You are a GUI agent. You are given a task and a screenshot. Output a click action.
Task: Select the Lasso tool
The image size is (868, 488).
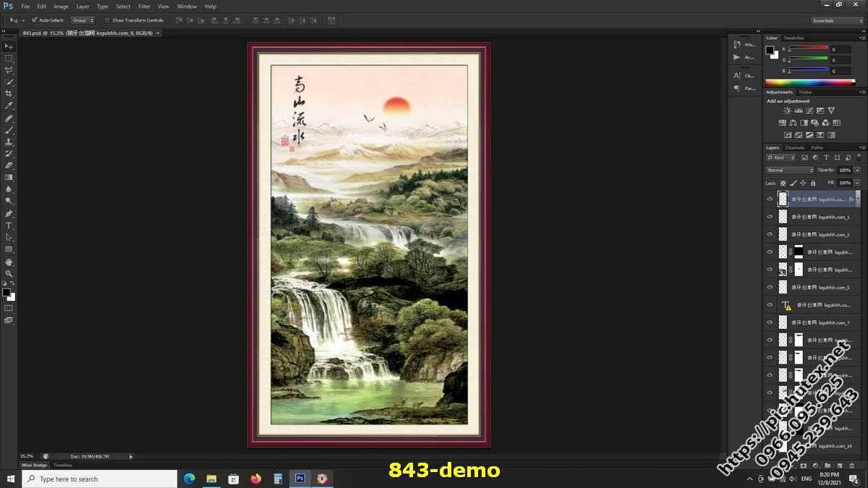tap(9, 70)
